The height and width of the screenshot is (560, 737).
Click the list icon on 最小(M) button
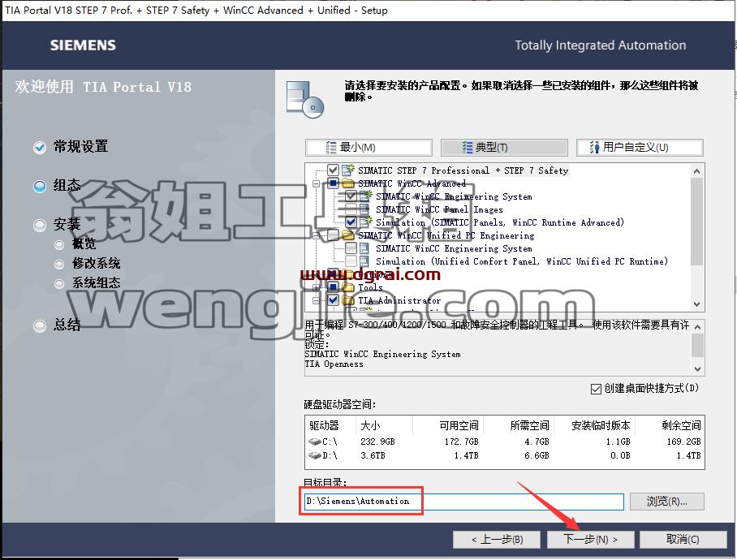(331, 148)
